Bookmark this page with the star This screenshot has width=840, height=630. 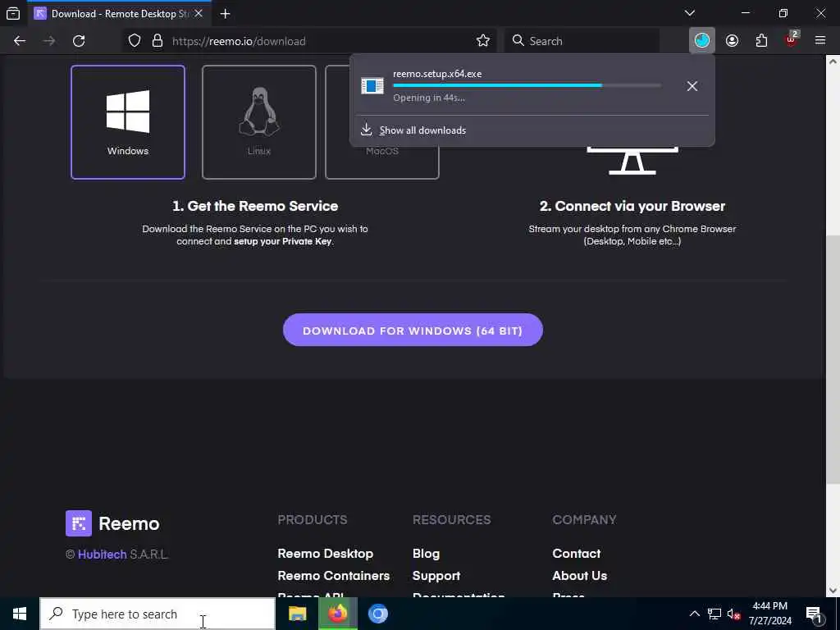coord(482,41)
